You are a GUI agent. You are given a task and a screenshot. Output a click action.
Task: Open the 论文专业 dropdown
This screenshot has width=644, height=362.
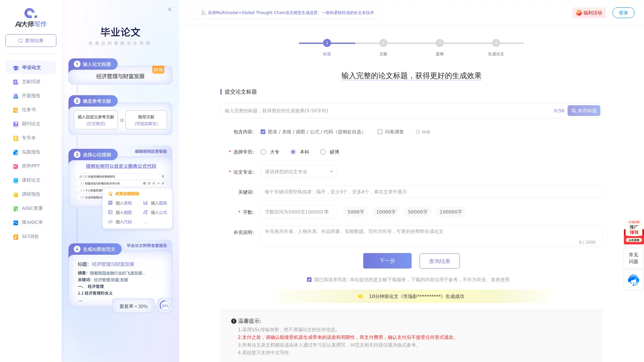point(299,172)
